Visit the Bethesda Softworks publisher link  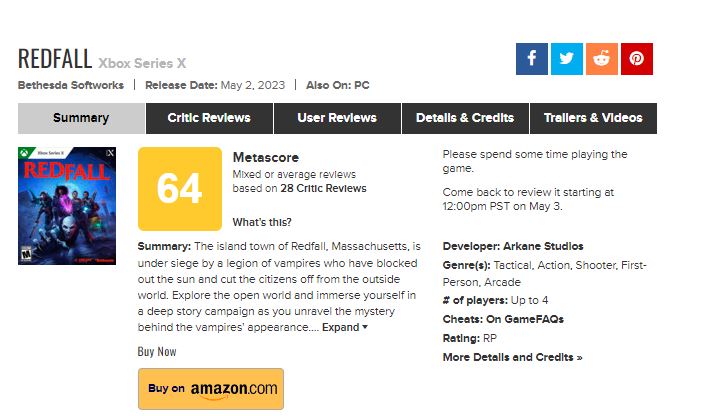tap(71, 85)
